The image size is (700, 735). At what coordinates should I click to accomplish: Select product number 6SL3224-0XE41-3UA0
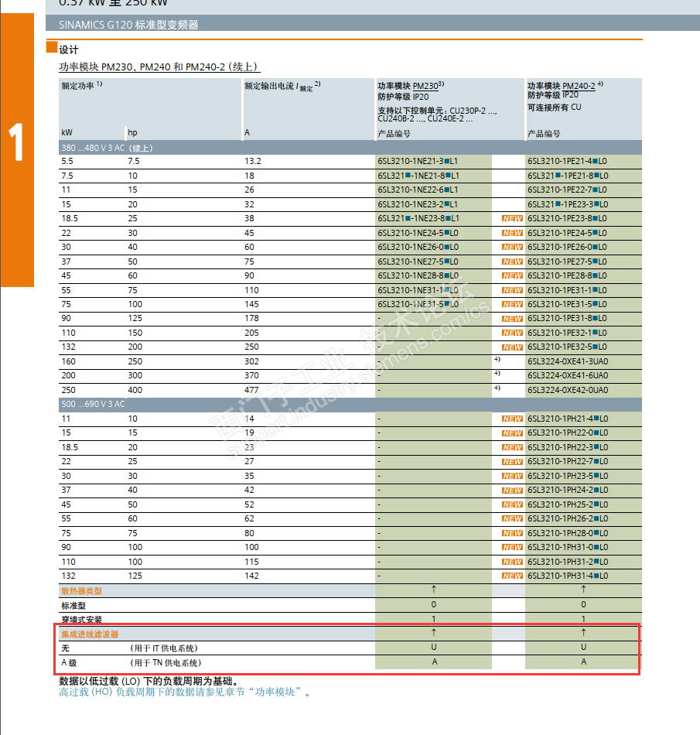(568, 361)
